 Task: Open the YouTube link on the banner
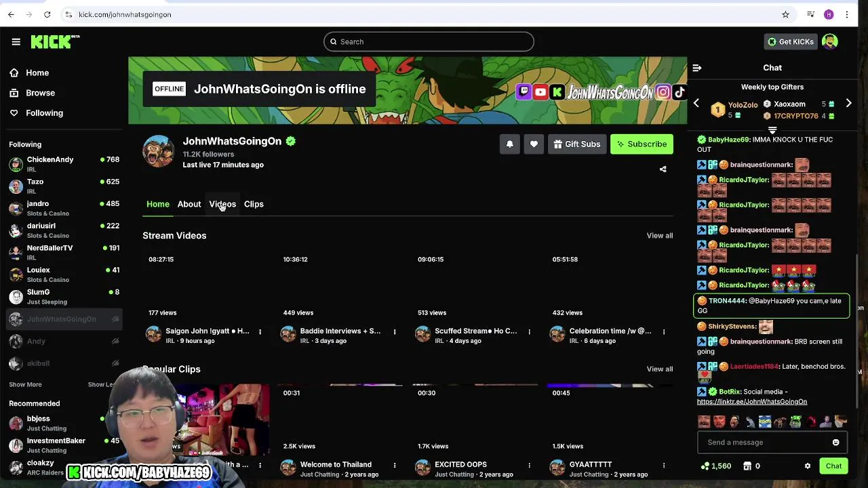tap(540, 92)
